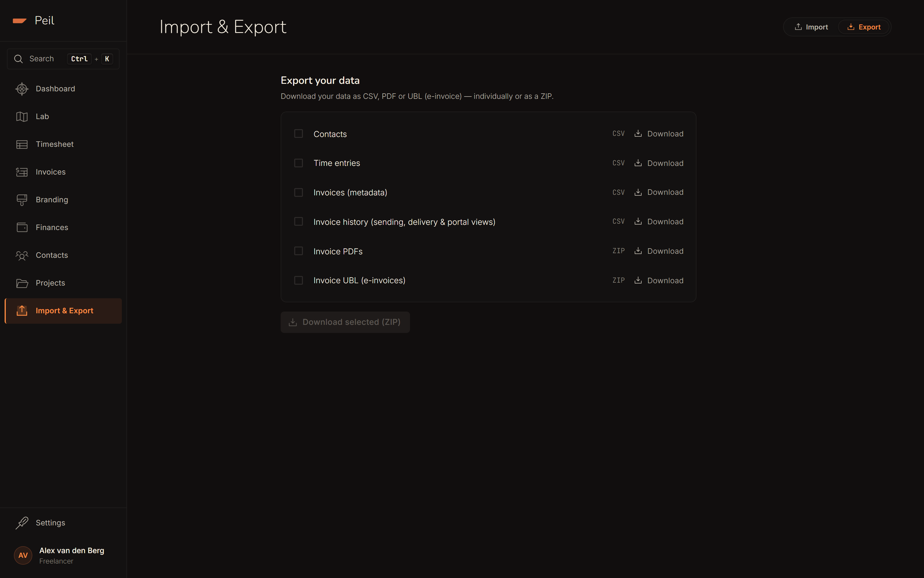Open Settings label in sidebar
The width and height of the screenshot is (924, 578).
[51, 523]
